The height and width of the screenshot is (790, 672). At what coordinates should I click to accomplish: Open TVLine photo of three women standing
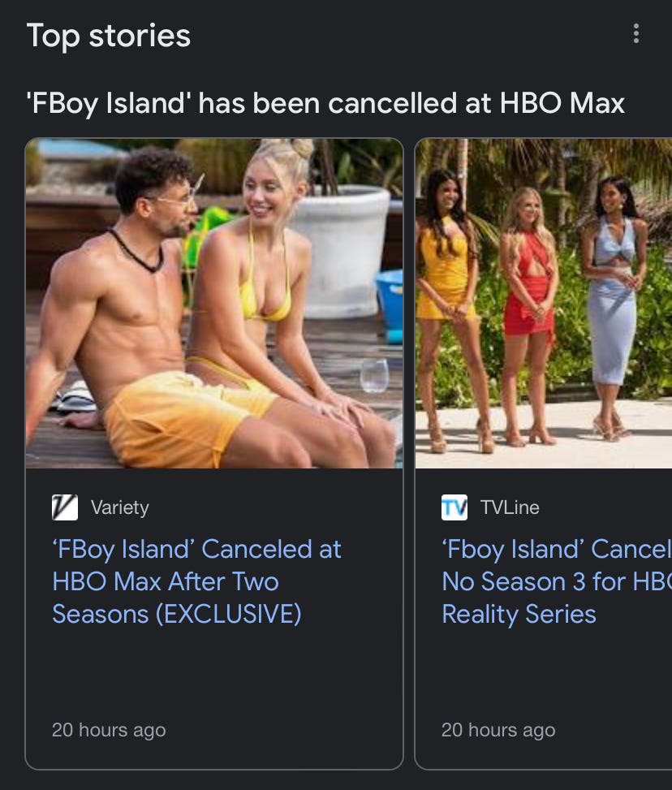point(544,304)
